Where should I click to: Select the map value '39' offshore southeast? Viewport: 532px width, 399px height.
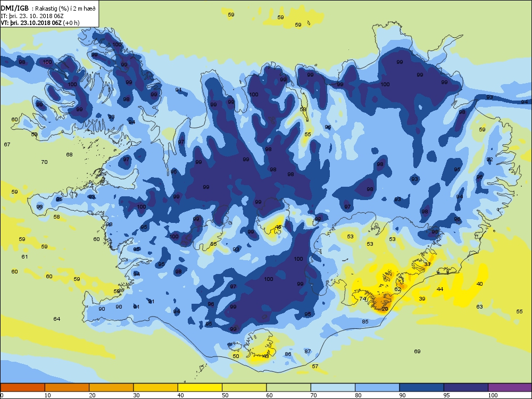tap(422, 298)
